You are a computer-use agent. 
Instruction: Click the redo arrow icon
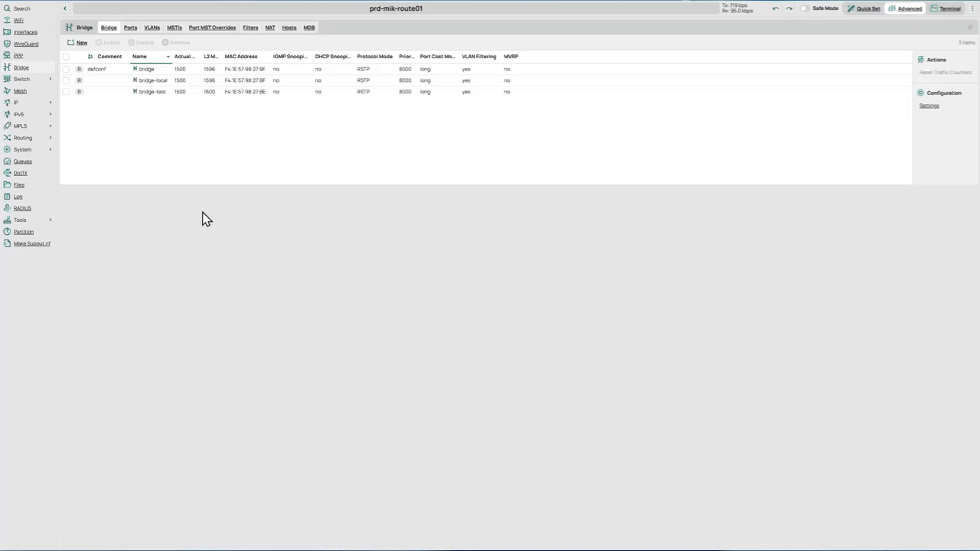[x=789, y=8]
